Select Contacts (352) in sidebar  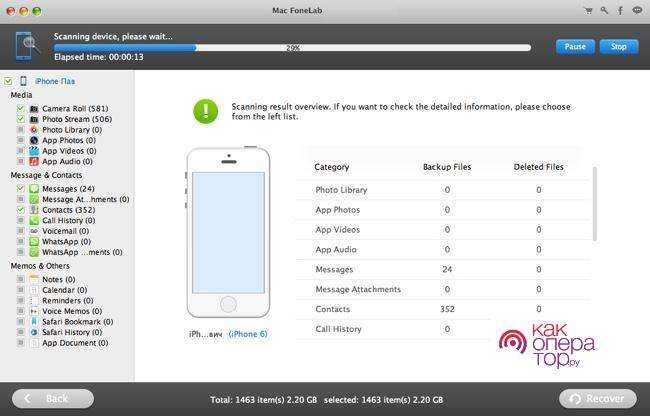coord(68,210)
